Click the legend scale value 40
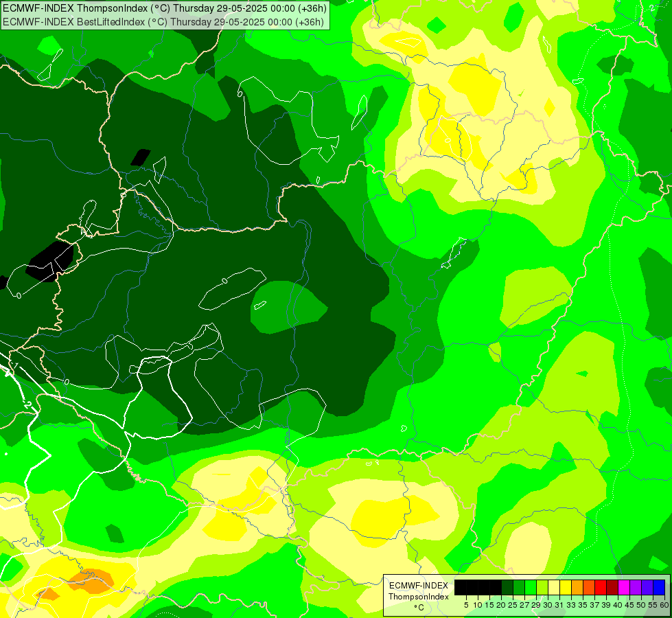Viewport: 672px width, 618px height. tap(618, 605)
